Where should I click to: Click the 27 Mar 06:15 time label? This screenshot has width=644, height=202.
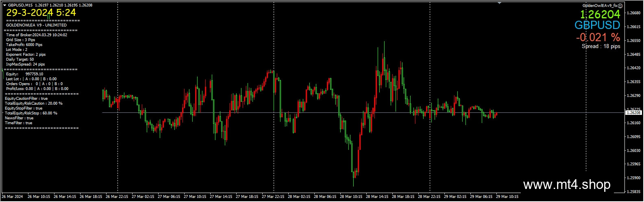pos(169,197)
